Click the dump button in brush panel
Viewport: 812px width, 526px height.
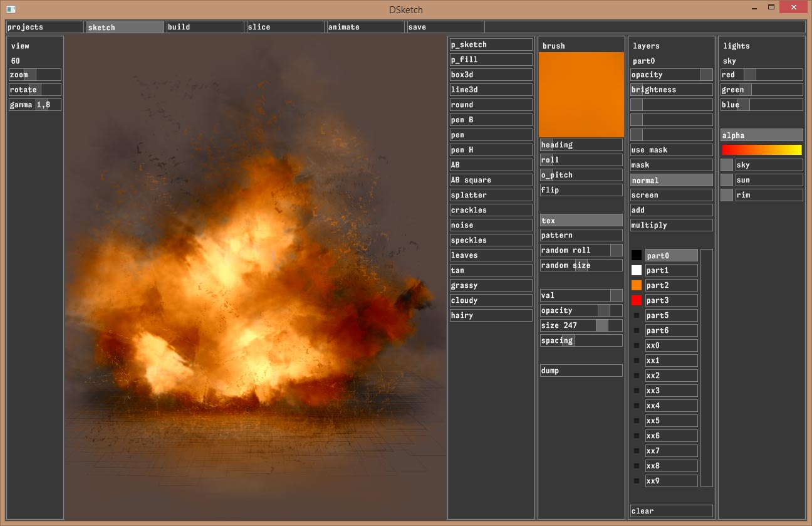click(581, 371)
